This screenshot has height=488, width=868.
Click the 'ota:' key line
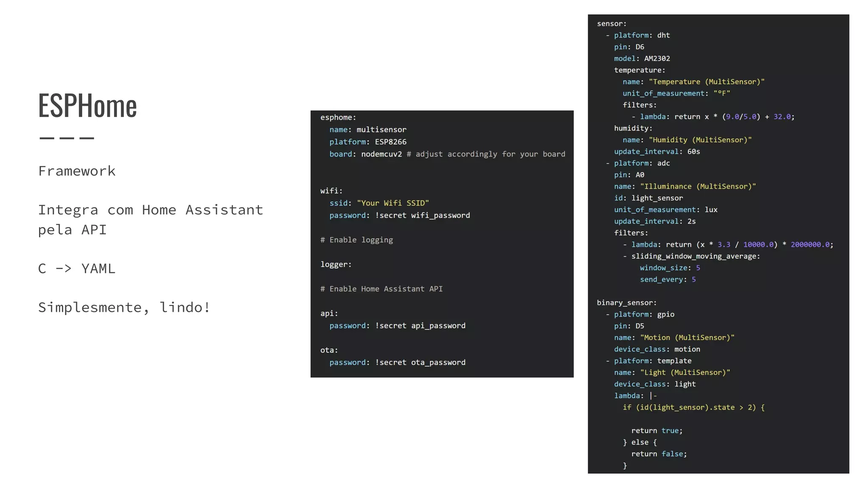tap(329, 350)
